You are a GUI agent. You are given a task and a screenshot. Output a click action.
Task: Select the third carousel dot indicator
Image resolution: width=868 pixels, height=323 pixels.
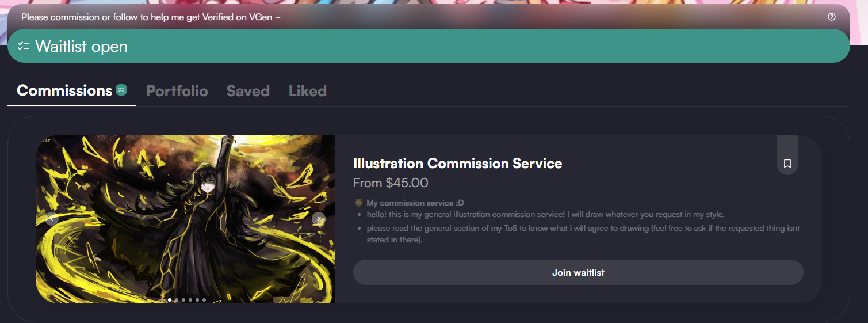point(183,300)
